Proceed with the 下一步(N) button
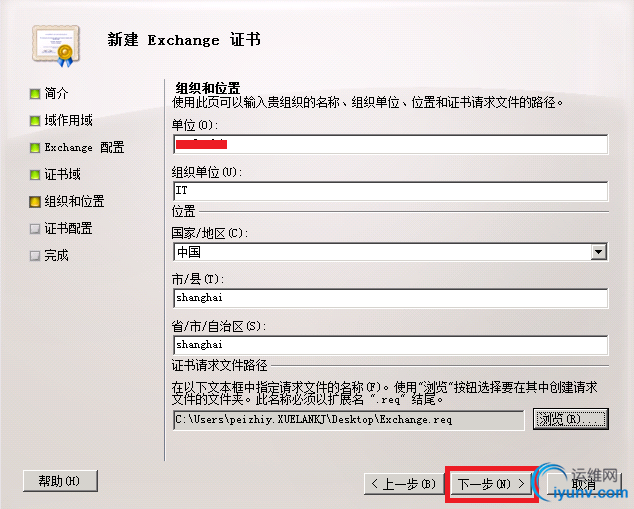This screenshot has height=509, width=634. click(490, 484)
